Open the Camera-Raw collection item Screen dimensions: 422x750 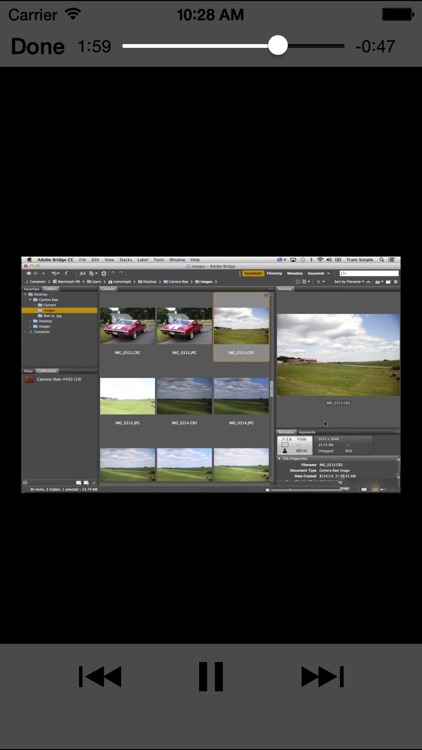pos(53,379)
